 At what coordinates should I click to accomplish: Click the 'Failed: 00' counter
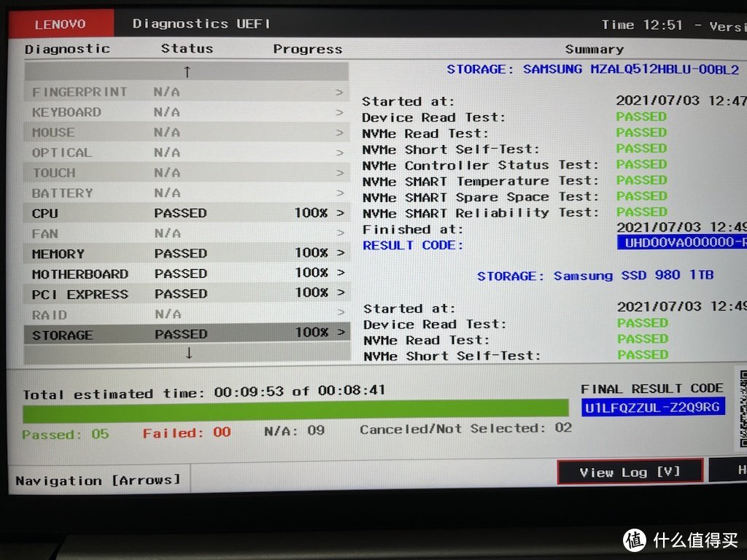coord(187,433)
